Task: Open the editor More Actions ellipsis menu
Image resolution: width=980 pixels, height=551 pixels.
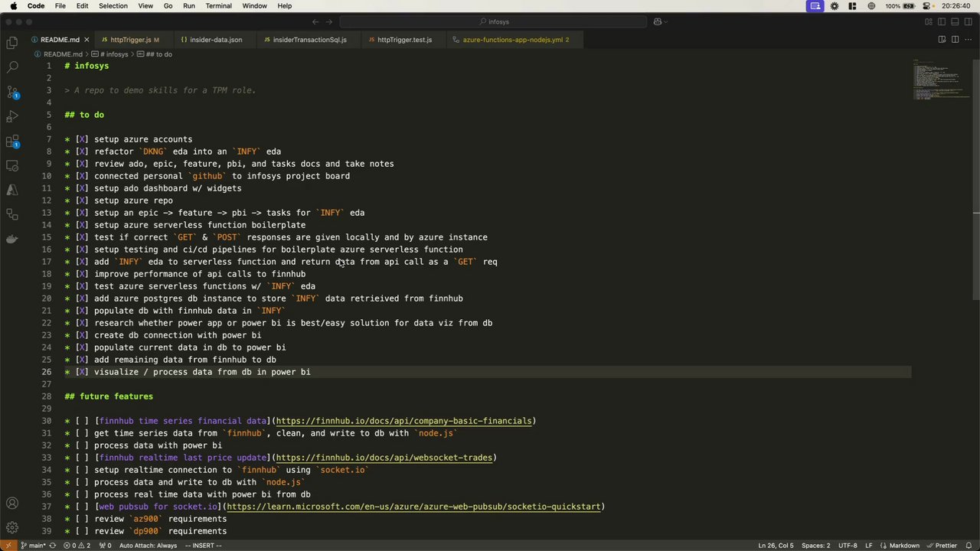Action: coord(967,40)
